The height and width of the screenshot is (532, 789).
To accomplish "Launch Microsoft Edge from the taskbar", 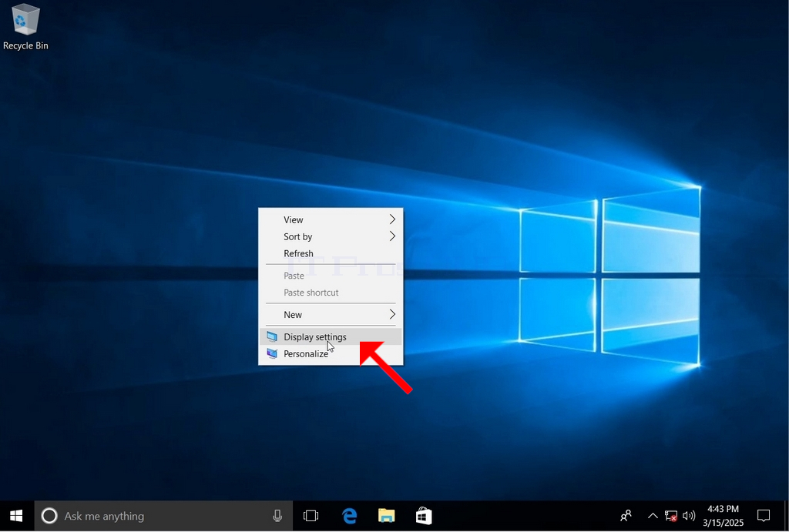I will (349, 516).
